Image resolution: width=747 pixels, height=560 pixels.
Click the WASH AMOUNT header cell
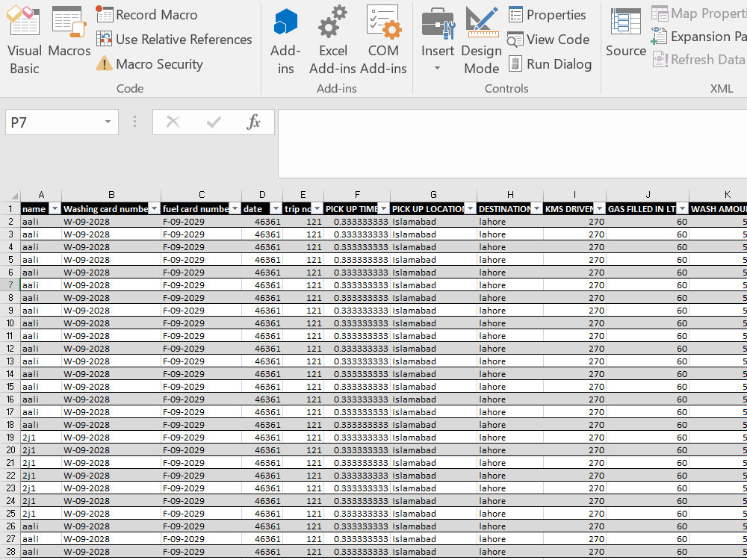(x=719, y=209)
